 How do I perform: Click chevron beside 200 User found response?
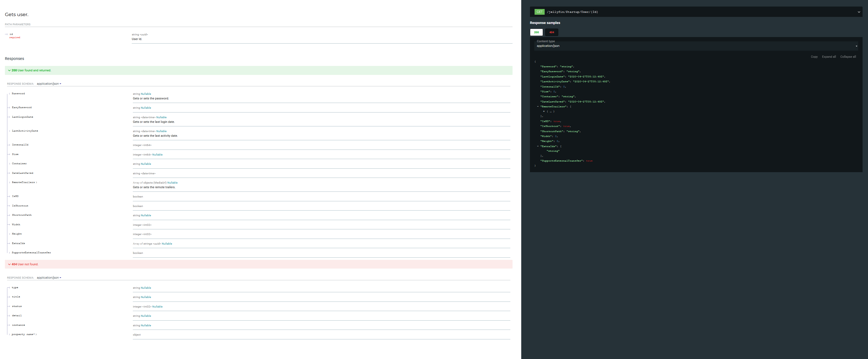pos(9,71)
